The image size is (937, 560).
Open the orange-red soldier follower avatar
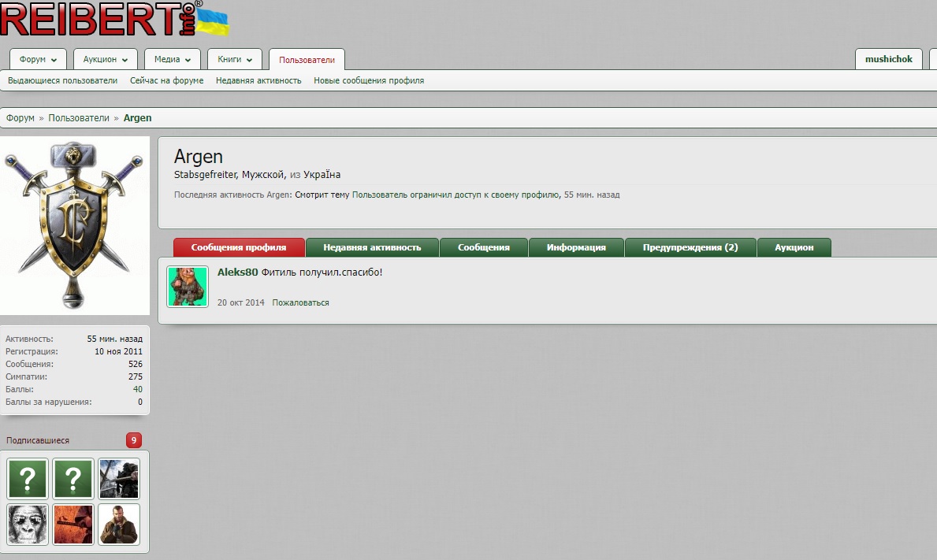pos(73,525)
